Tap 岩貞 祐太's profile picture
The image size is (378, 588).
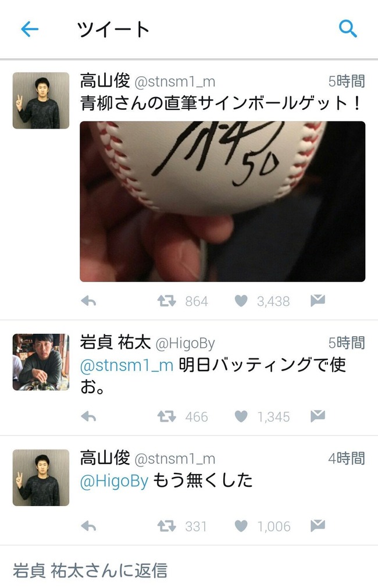(x=41, y=362)
